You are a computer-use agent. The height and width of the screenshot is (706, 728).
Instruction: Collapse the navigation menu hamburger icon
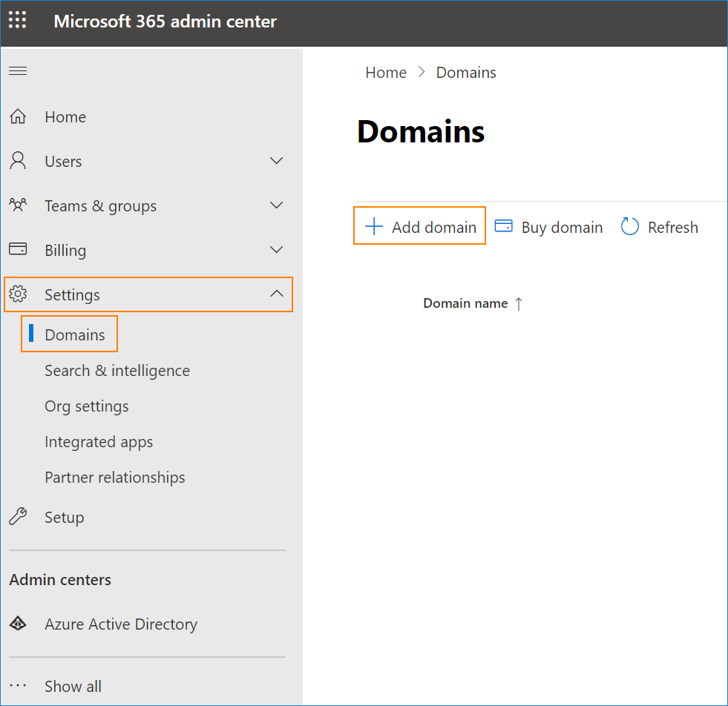click(x=18, y=70)
